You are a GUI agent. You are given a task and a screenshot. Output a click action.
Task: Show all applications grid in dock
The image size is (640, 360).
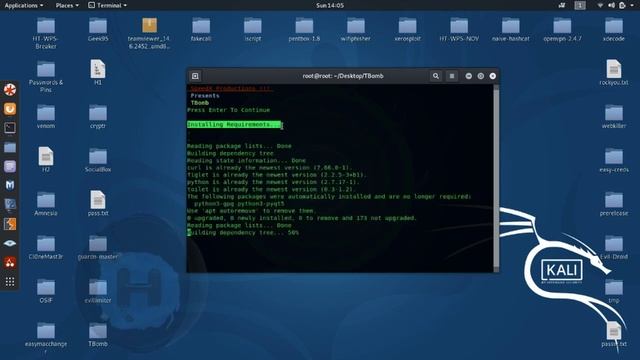click(10, 282)
